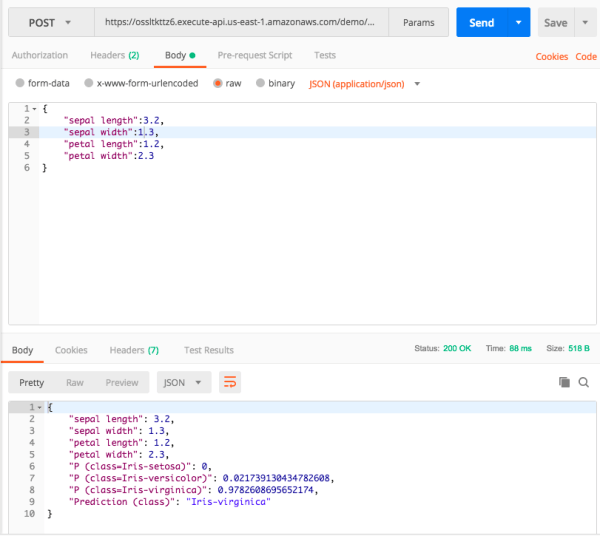Click the "sepal width":1.3 line in request
Image resolution: width=600 pixels, height=536 pixels.
[x=111, y=132]
